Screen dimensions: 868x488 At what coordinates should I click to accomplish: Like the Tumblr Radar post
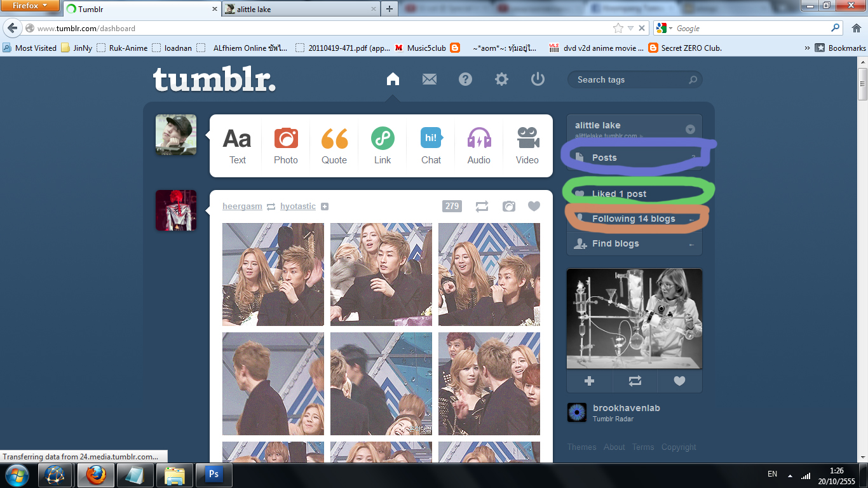tap(679, 381)
